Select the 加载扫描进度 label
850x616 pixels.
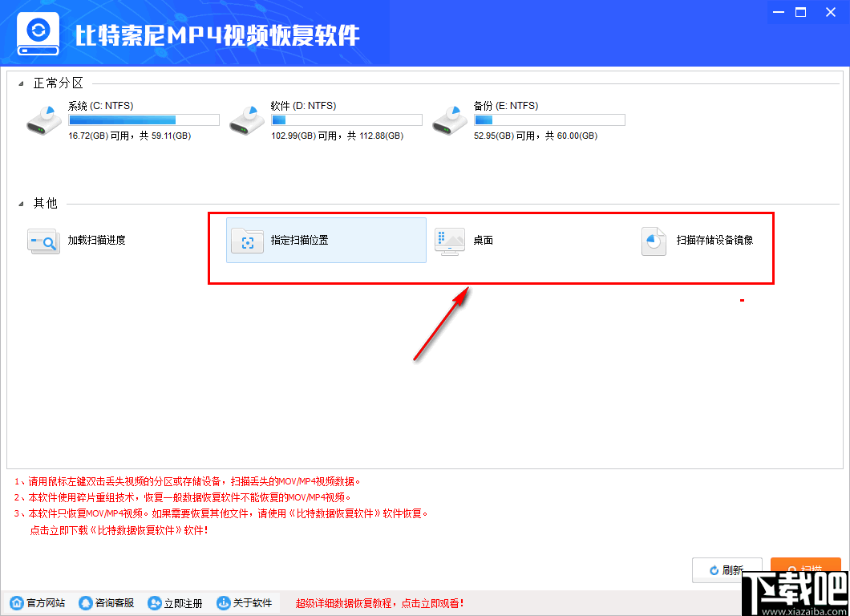96,240
